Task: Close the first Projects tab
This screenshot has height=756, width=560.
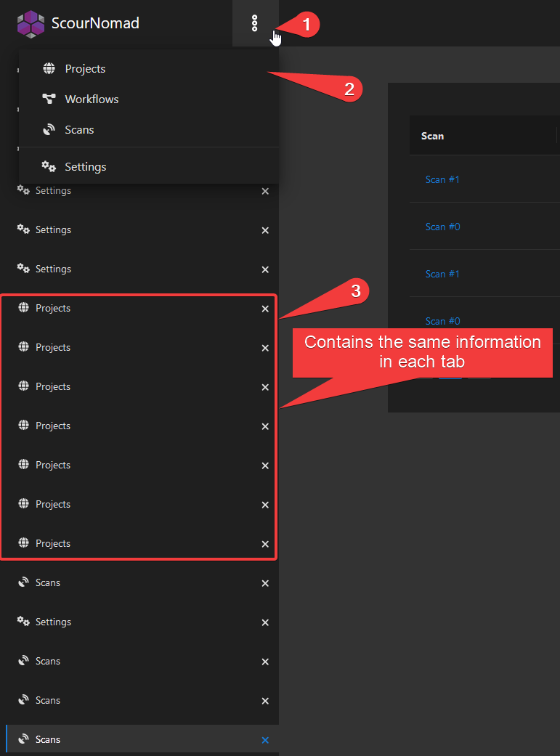Action: (265, 309)
